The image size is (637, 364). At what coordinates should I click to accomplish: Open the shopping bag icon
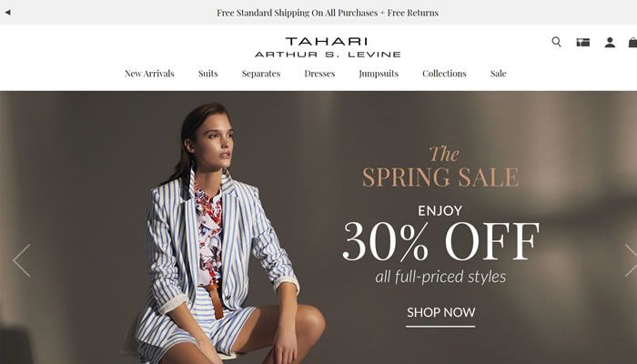pyautogui.click(x=632, y=42)
